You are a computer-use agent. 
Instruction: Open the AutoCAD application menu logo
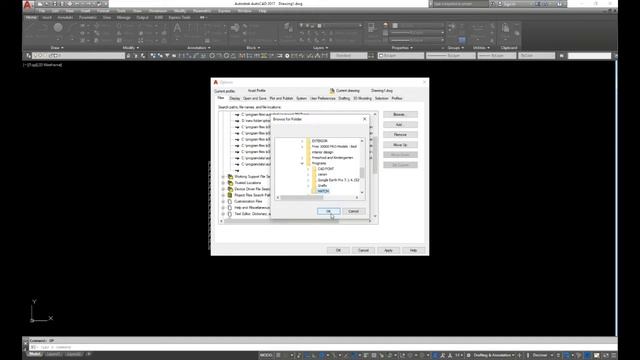click(x=28, y=5)
